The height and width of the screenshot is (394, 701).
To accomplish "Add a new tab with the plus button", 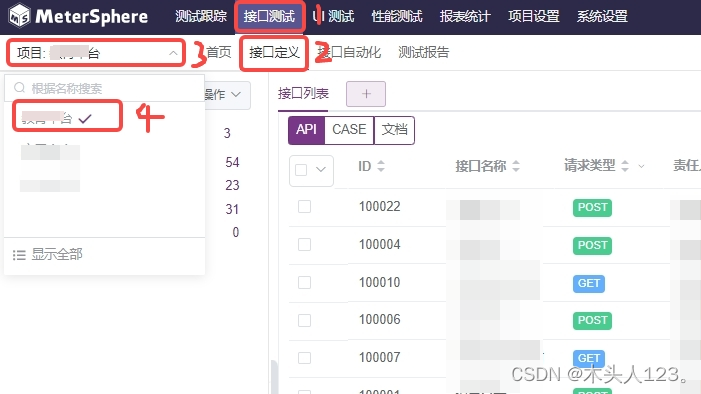I will [366, 94].
